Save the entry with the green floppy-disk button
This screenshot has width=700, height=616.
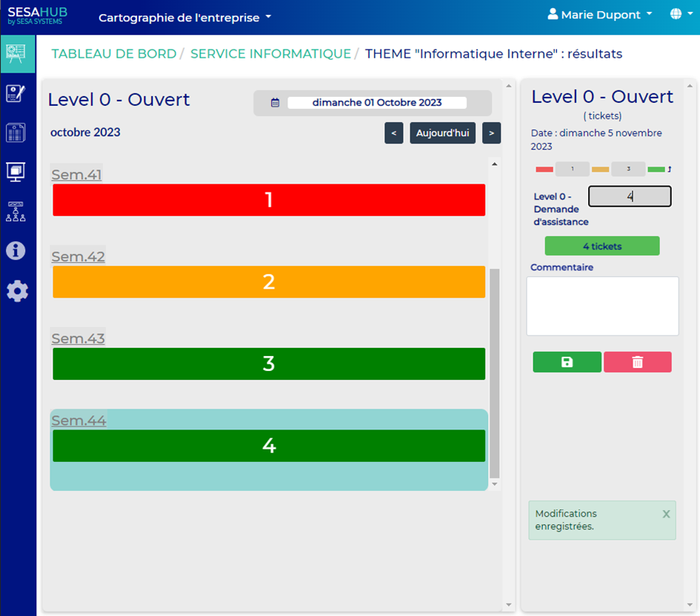567,362
